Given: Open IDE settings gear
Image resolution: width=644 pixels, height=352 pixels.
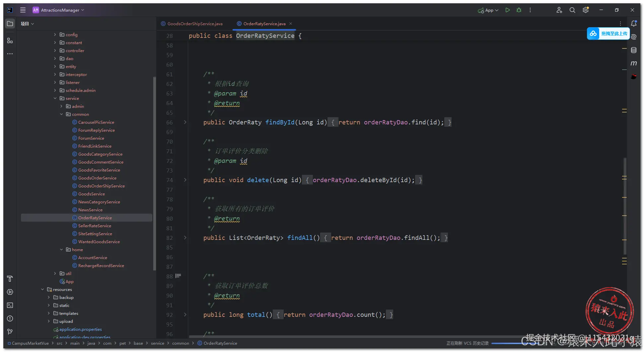Looking at the screenshot, I should [x=586, y=10].
